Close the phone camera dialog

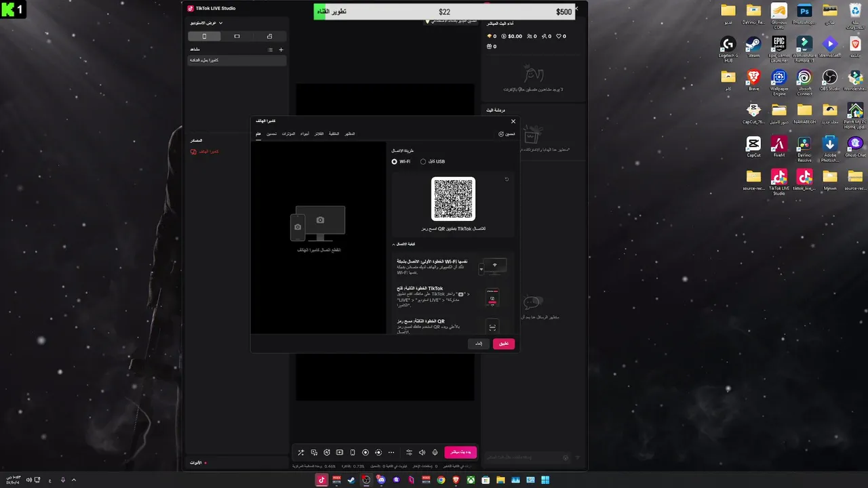(513, 121)
